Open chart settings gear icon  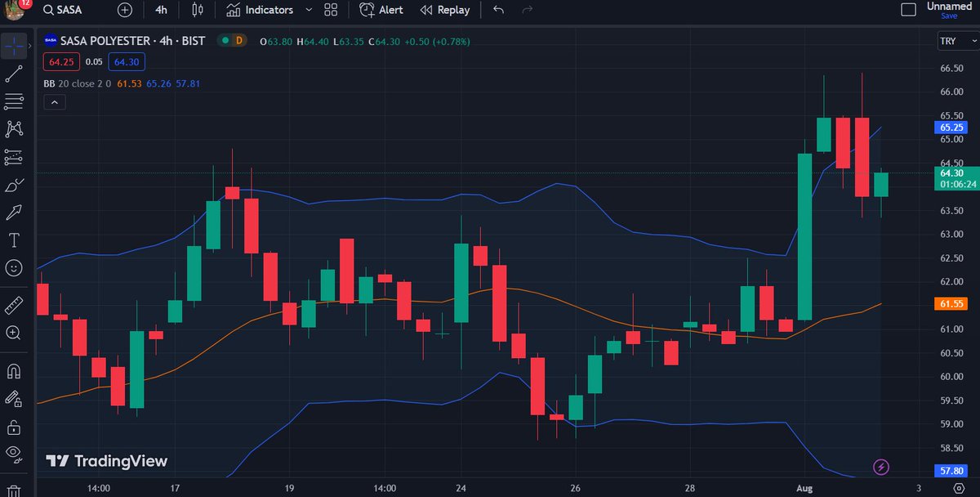[959, 488]
